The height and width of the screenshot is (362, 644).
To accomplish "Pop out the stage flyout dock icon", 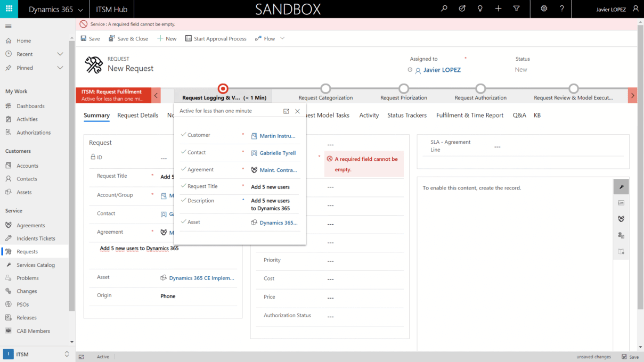I will point(286,111).
